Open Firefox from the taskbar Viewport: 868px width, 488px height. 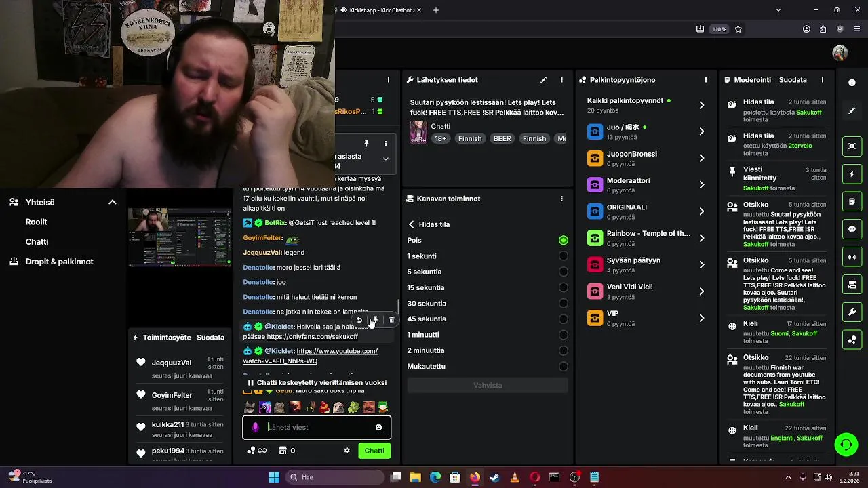point(475,477)
